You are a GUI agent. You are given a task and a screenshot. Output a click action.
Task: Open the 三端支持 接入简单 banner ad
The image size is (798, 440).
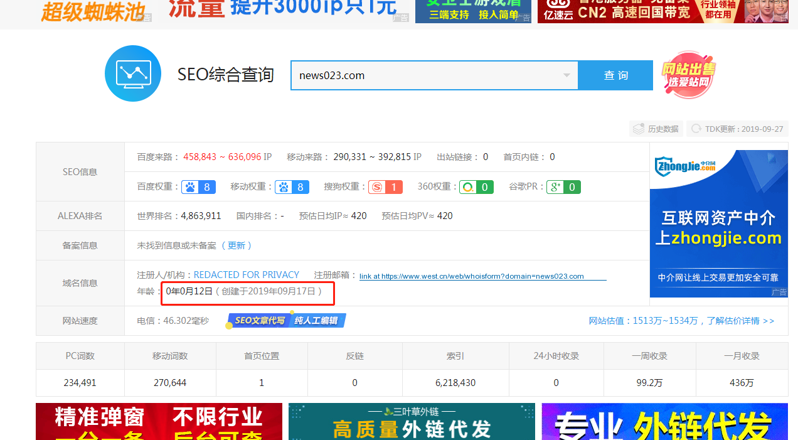[473, 11]
